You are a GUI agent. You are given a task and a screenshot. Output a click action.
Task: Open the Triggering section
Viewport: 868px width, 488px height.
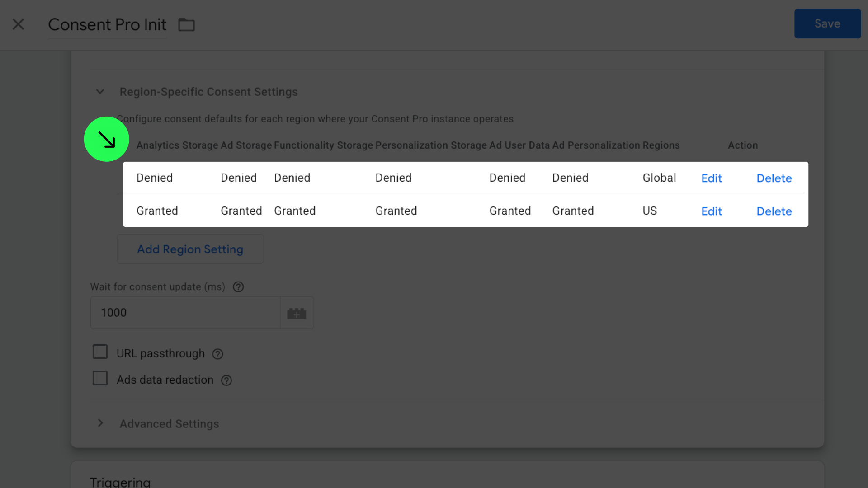click(x=120, y=482)
